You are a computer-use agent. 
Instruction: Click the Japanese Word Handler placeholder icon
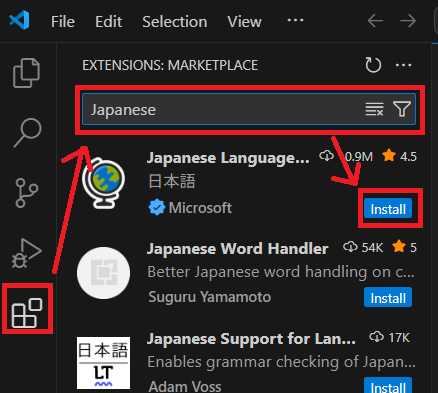pyautogui.click(x=103, y=273)
